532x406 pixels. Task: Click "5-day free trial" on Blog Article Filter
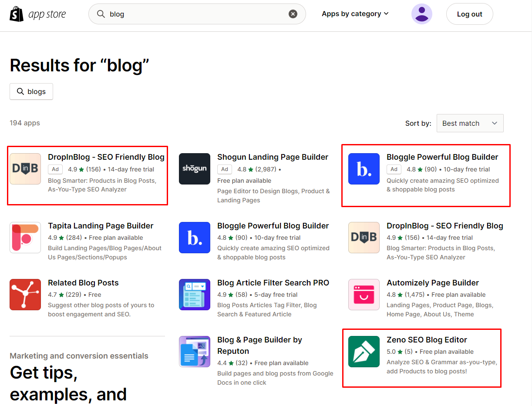276,295
